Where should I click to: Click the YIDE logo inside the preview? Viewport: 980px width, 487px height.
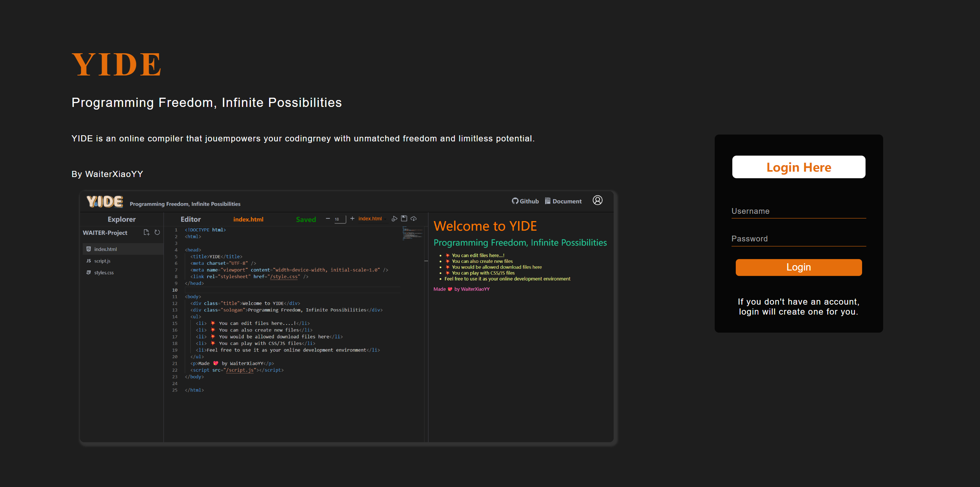105,202
